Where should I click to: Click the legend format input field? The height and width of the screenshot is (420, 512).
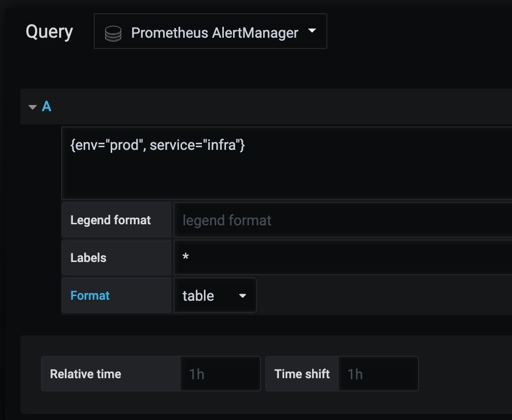tap(343, 220)
